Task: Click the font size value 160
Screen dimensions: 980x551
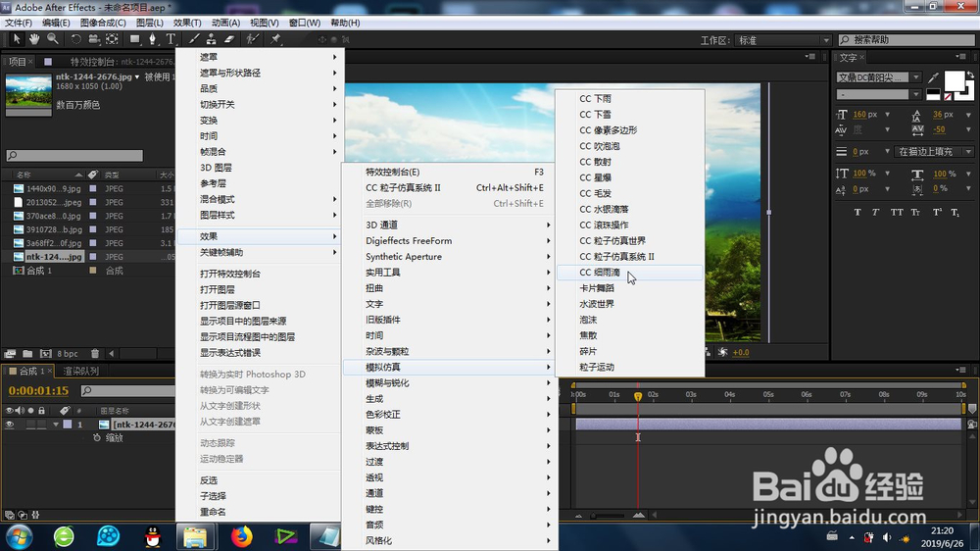Action: click(x=859, y=115)
